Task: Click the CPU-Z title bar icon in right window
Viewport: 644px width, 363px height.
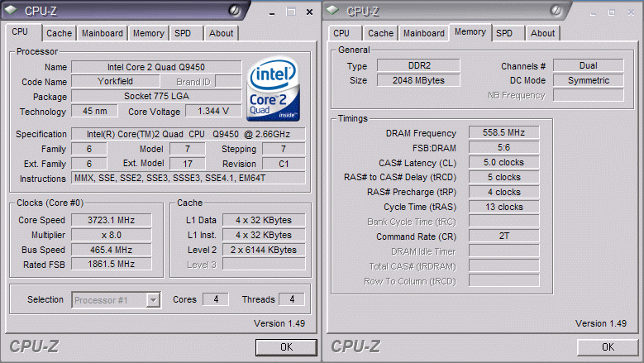Action: [x=332, y=10]
